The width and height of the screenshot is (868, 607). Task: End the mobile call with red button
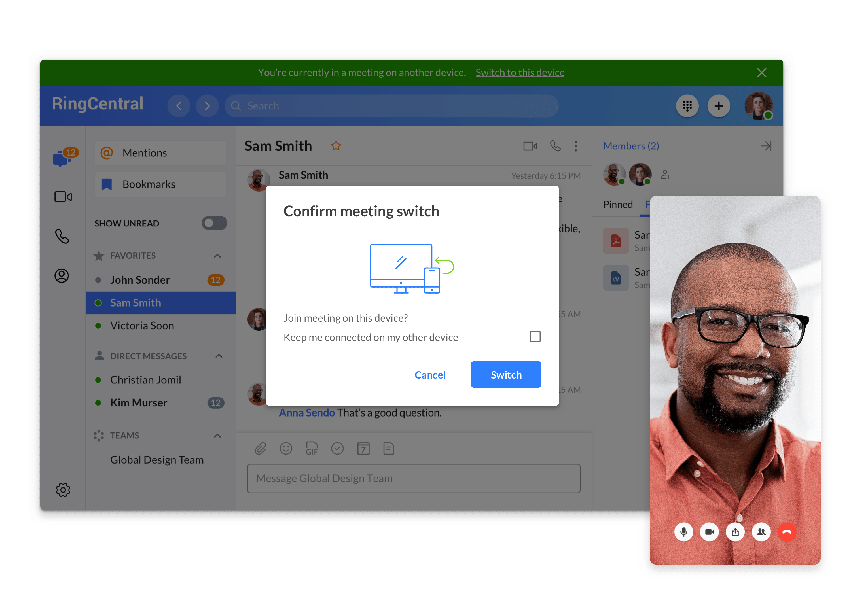point(787,532)
